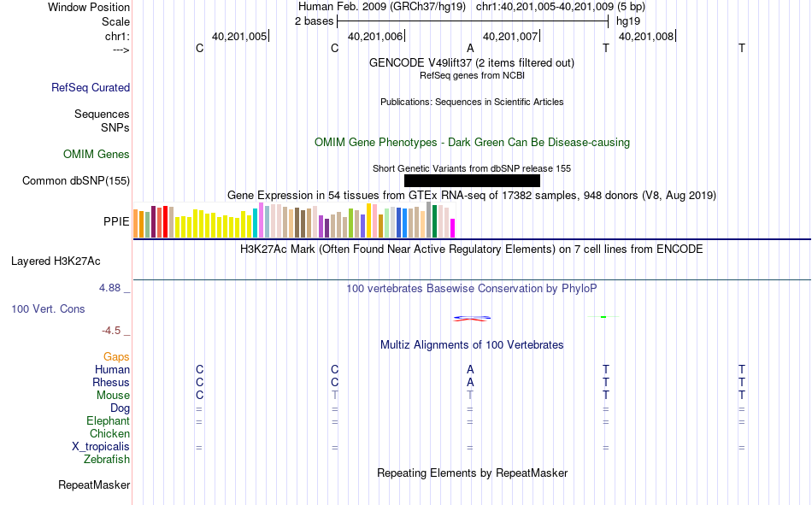Select the Elephant alignment row label
This screenshot has width=812, height=505.
[x=109, y=421]
